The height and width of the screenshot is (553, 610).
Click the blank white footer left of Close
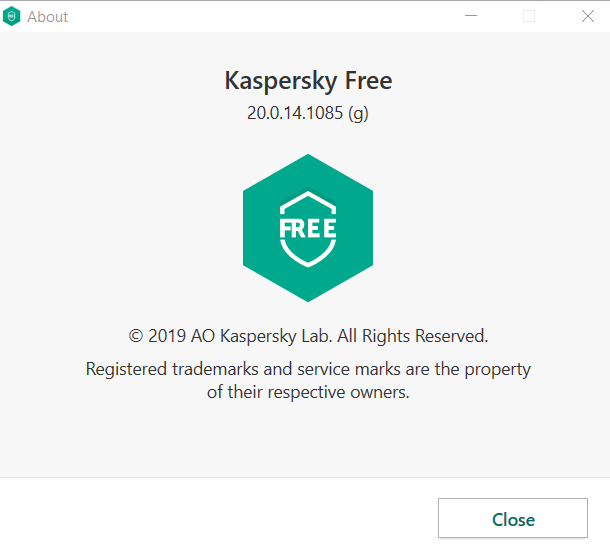200,518
